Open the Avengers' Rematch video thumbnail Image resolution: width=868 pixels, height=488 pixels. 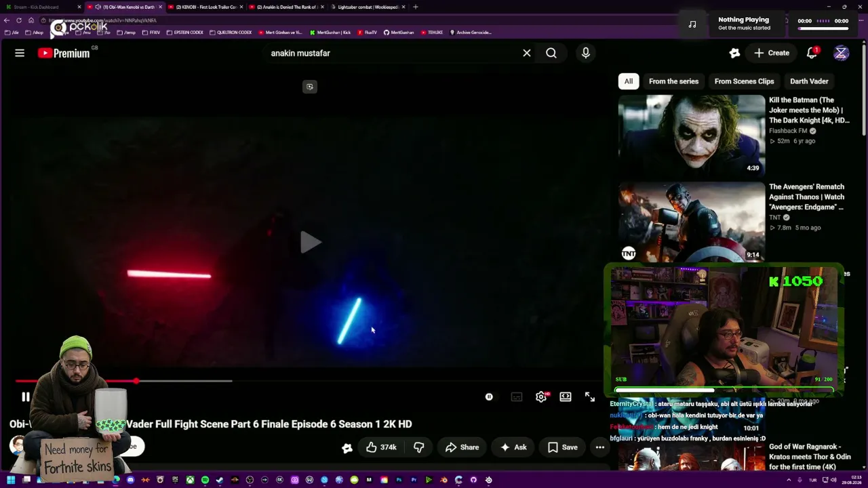[x=692, y=222]
